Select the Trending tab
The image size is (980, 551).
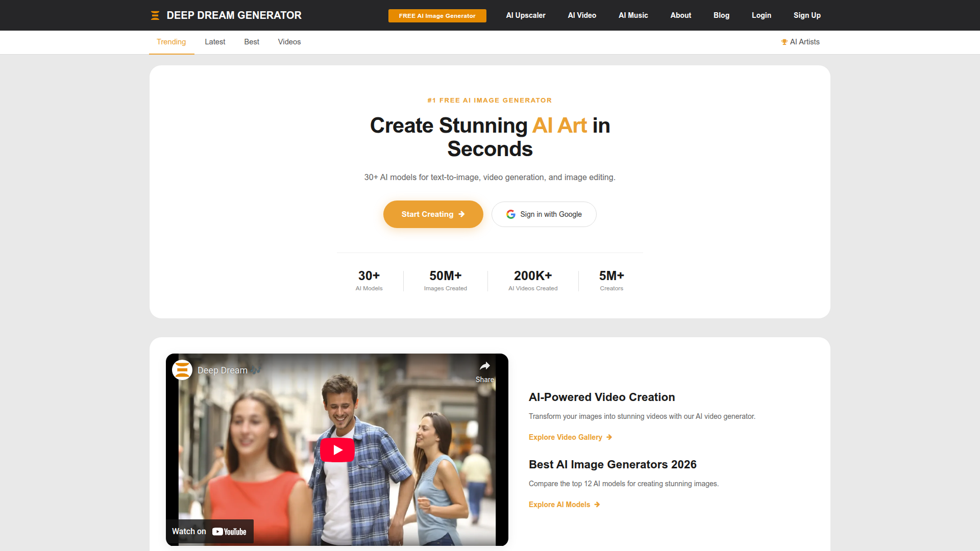pos(171,42)
